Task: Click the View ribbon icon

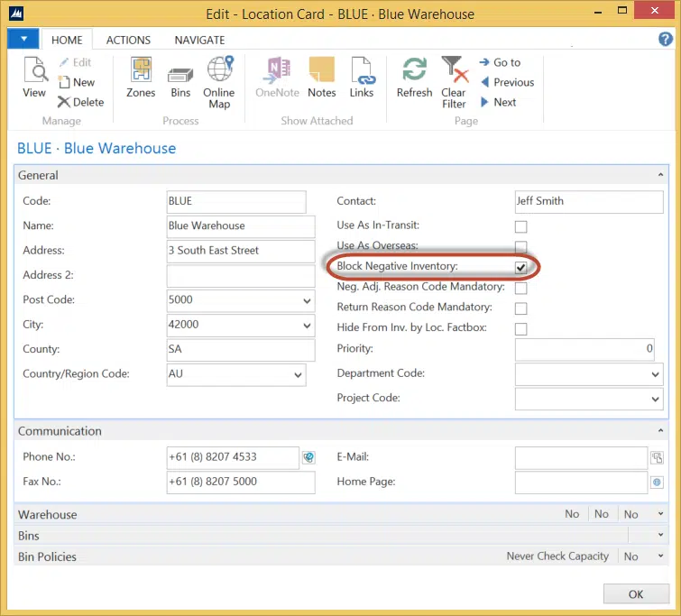Action: [x=34, y=78]
